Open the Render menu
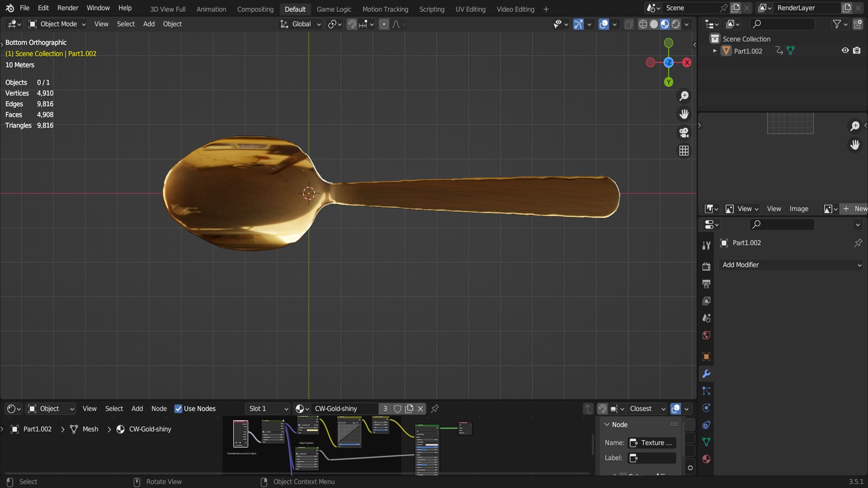 [68, 8]
